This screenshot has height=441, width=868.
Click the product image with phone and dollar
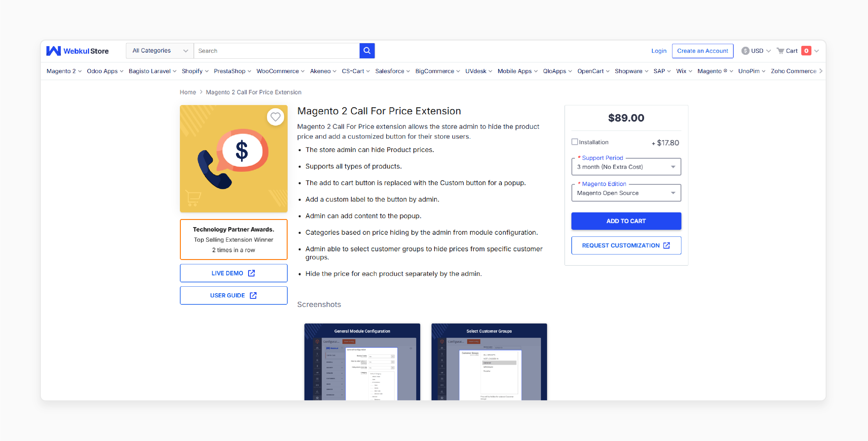pos(234,159)
